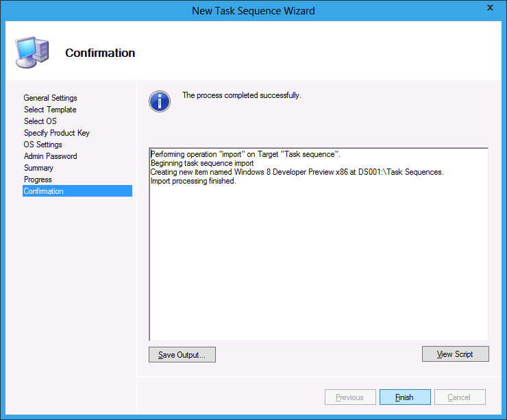Select the General Settings step
This screenshot has width=507, height=420.
50,98
